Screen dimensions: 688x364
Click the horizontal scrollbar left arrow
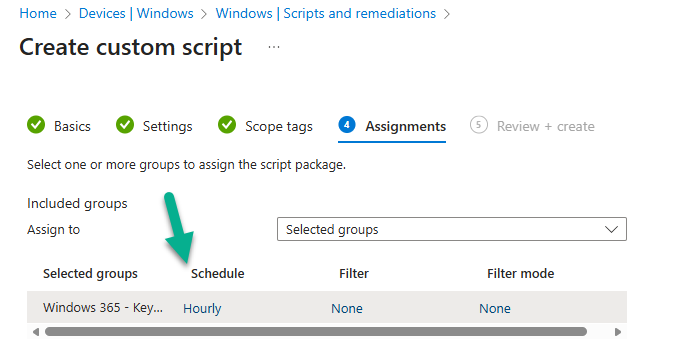36,332
